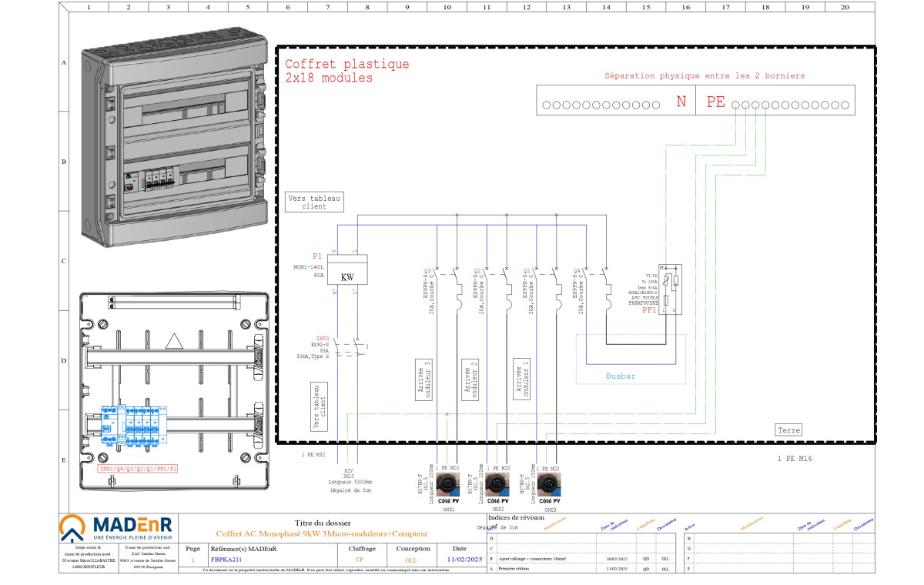Select the boxed Terre label
924x585 pixels.
click(x=789, y=430)
